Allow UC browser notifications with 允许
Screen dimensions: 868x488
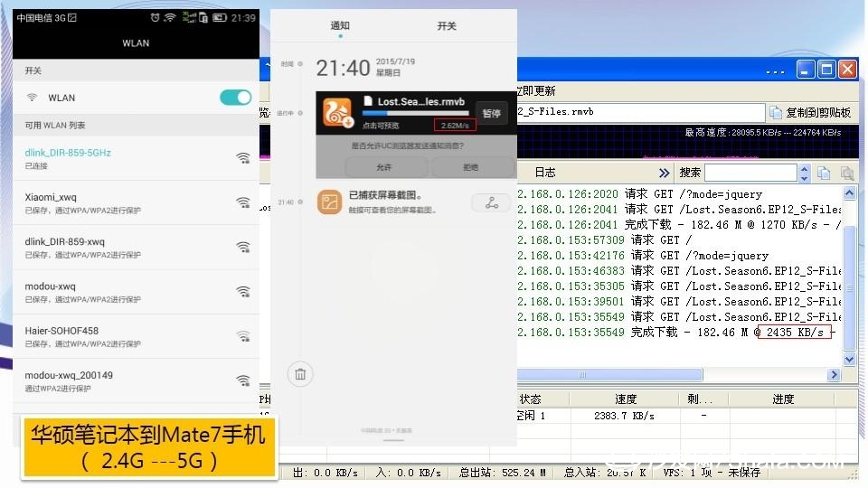(386, 166)
